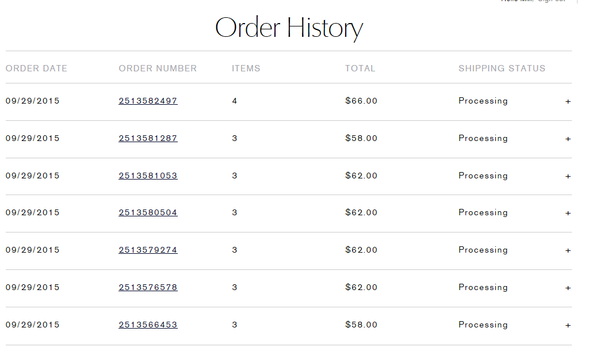The height and width of the screenshot is (362, 600).
Task: Expand order 2513580504 row plus icon
Action: [x=568, y=213]
